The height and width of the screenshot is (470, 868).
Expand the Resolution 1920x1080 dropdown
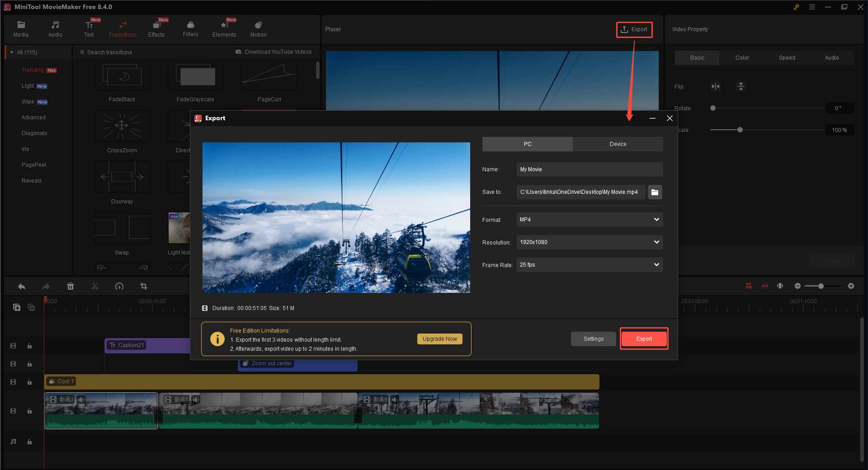pyautogui.click(x=589, y=242)
